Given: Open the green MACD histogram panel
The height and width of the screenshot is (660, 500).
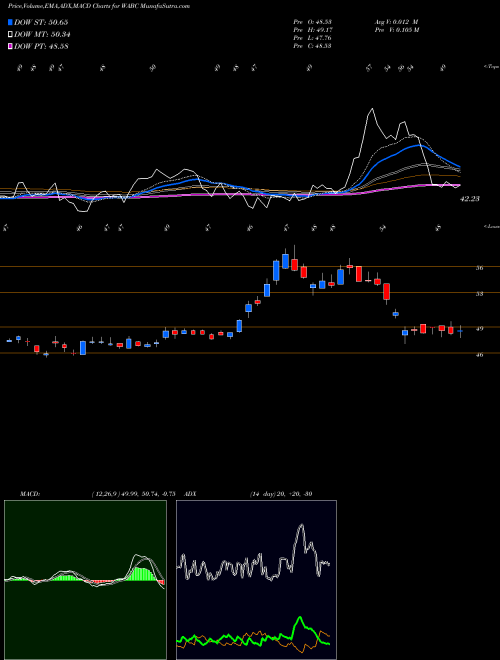Looking at the screenshot, I should point(85,580).
